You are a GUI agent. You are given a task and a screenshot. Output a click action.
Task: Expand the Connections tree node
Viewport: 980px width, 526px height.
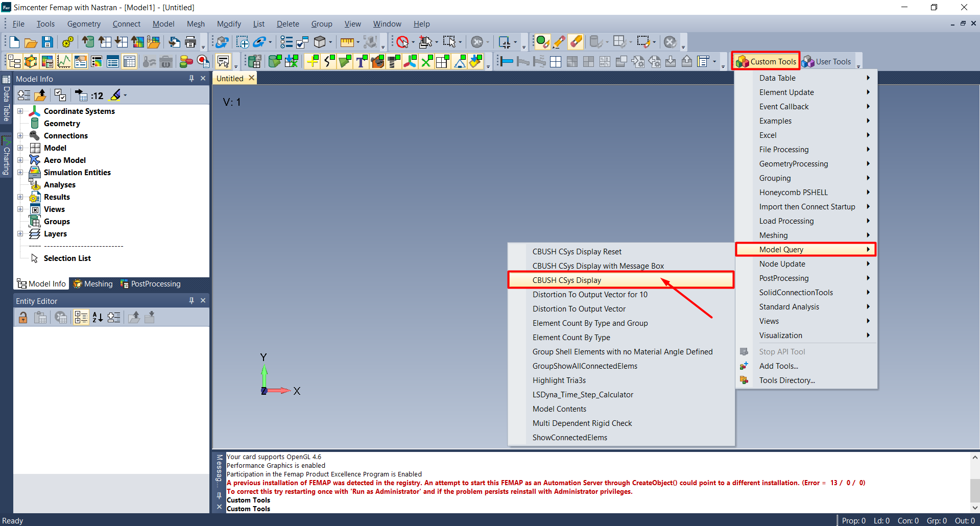point(20,136)
